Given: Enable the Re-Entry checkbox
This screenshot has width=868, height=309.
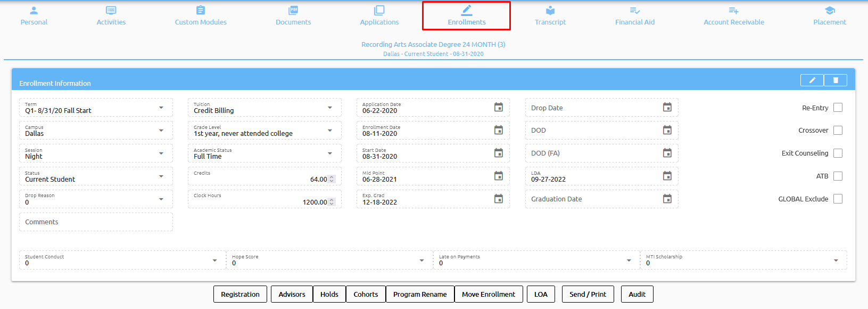Looking at the screenshot, I should (838, 108).
